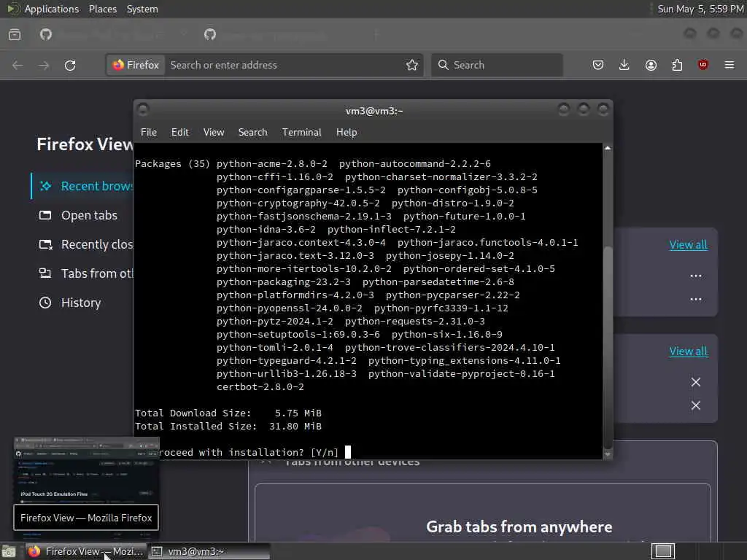
Task: Open Firefox View tab icon
Action: [x=15, y=34]
